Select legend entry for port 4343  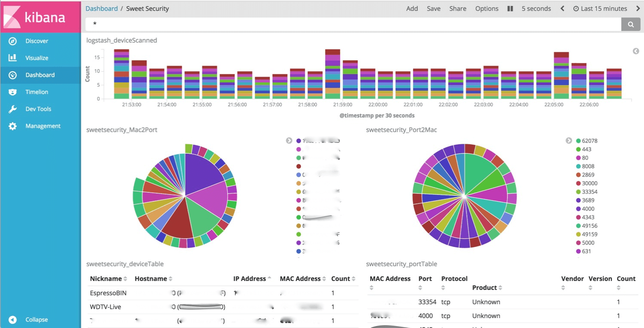pos(585,217)
